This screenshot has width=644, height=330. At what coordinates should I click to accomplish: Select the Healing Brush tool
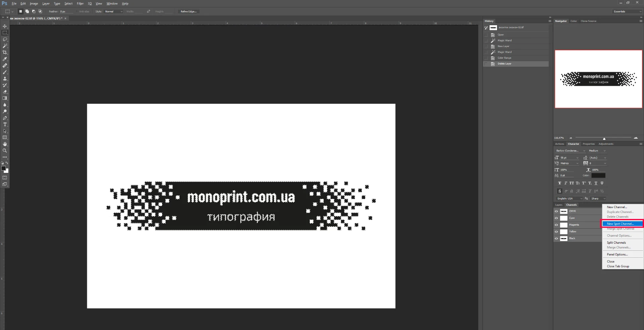5,65
